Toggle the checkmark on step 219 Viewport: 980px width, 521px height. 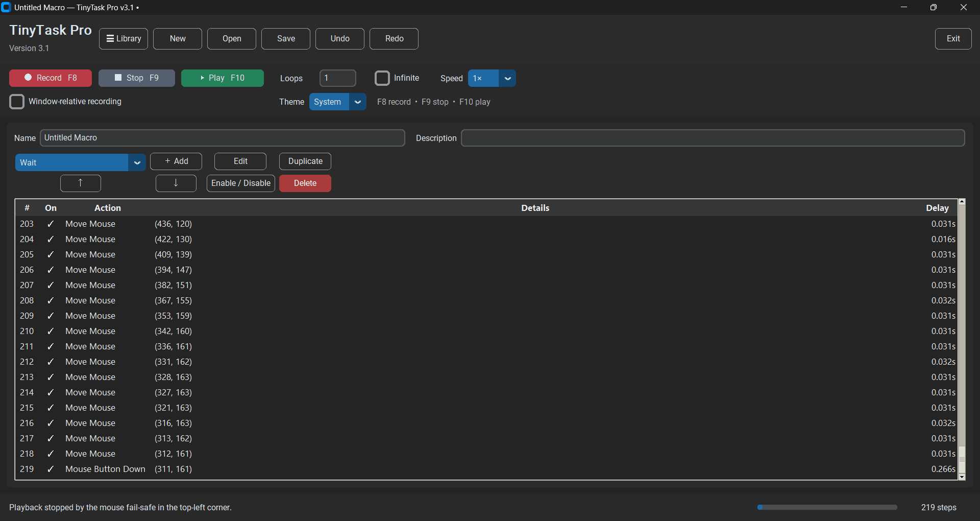pyautogui.click(x=51, y=469)
